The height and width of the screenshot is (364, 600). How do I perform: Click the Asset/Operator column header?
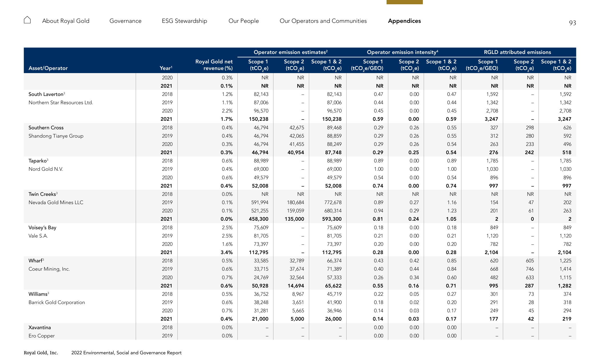click(48, 68)
